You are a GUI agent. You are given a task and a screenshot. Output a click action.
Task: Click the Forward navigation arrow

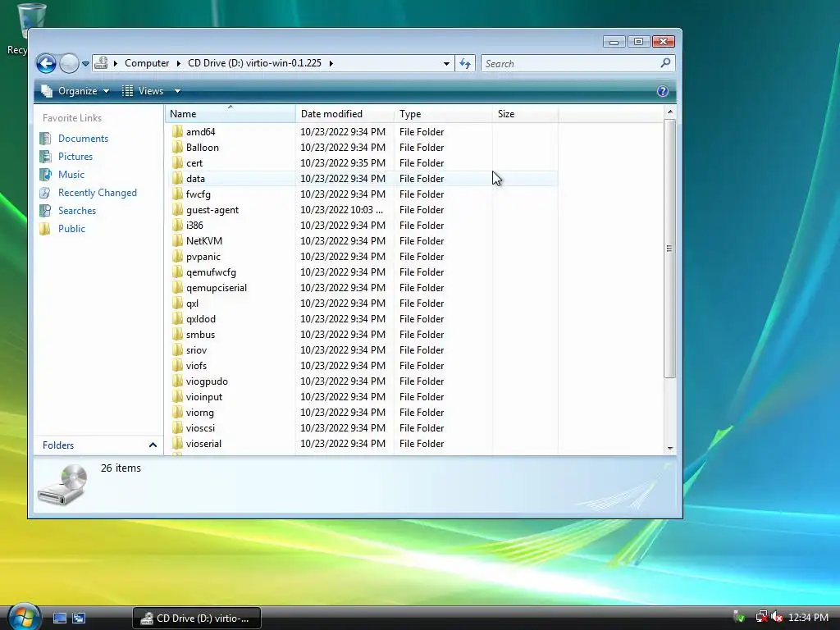coord(69,63)
